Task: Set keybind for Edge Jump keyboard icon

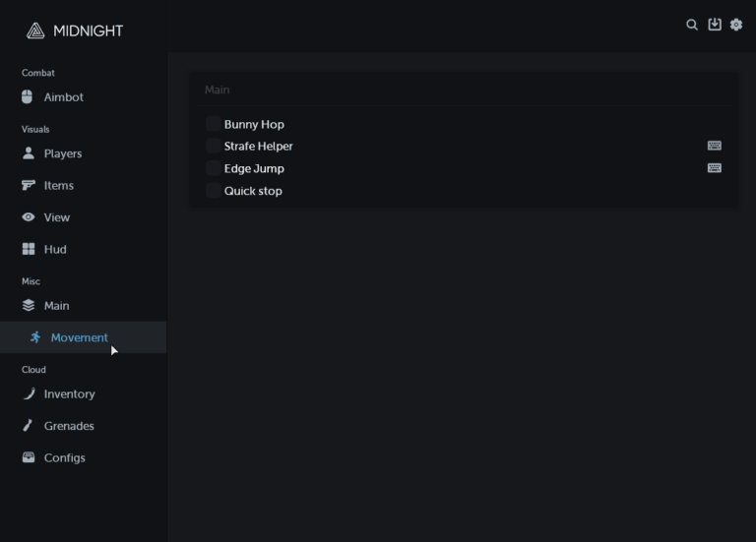Action: 715,168
